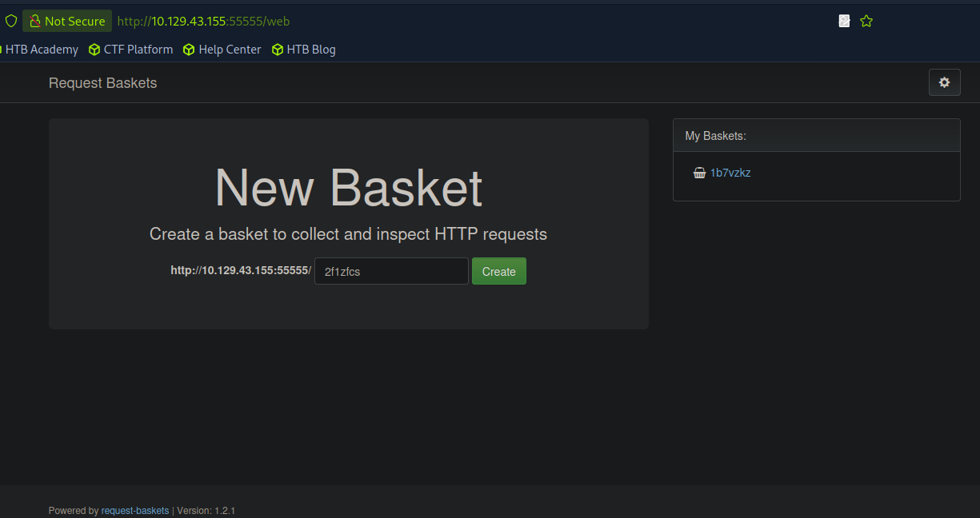Open the HTB Academy bookmark
980x518 pixels.
tap(42, 50)
